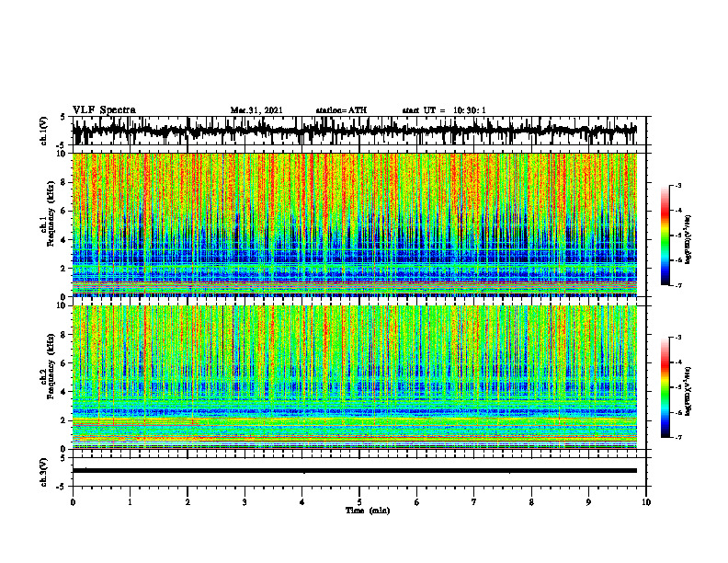
Task: Click the time-axis tick label '5'
Action: (x=359, y=502)
